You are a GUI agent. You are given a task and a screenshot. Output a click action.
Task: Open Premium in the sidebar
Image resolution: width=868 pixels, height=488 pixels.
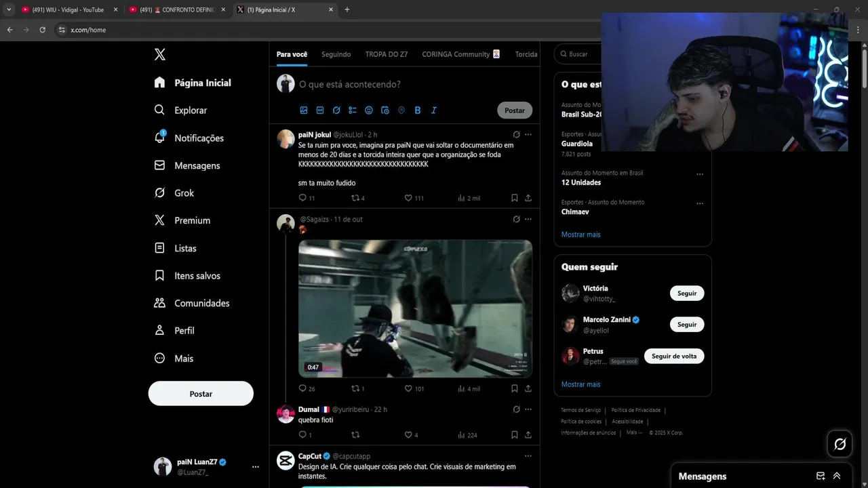[182, 220]
